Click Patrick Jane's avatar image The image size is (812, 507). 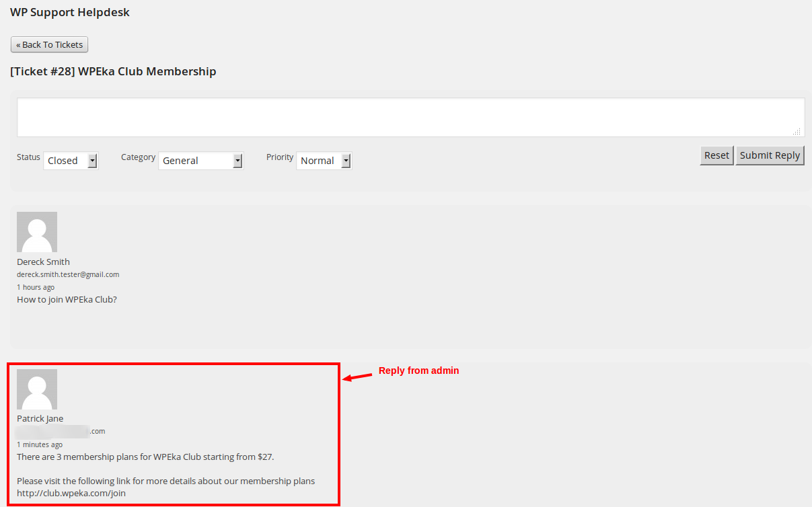click(x=37, y=389)
